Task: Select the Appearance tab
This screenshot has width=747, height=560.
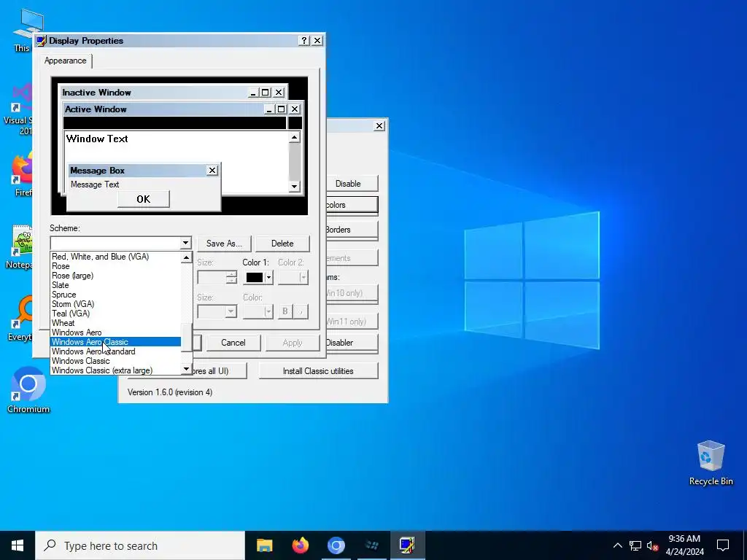Action: (65, 61)
